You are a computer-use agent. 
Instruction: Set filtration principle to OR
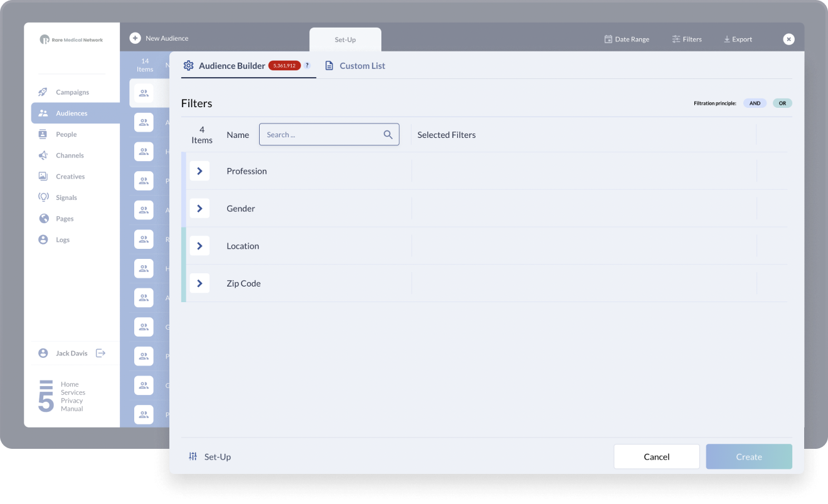(x=782, y=103)
